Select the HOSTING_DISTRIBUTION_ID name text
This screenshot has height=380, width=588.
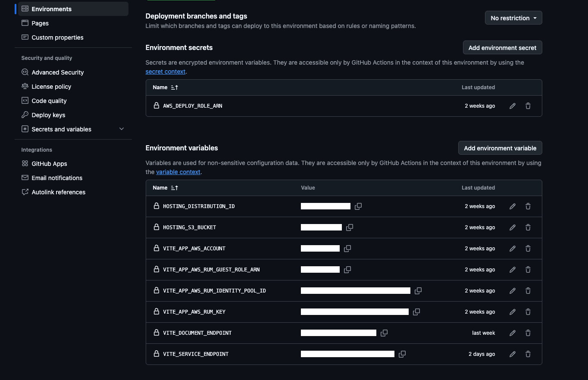[199, 206]
